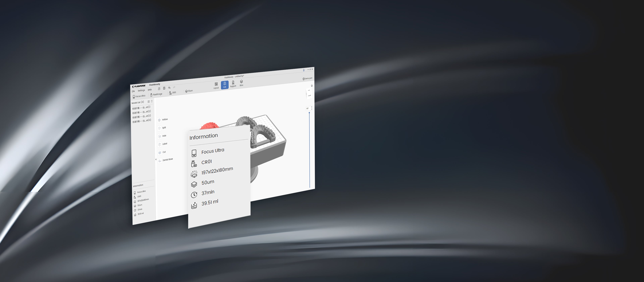Choose the Hole tool icon
The image size is (644, 282).
(x=159, y=136)
